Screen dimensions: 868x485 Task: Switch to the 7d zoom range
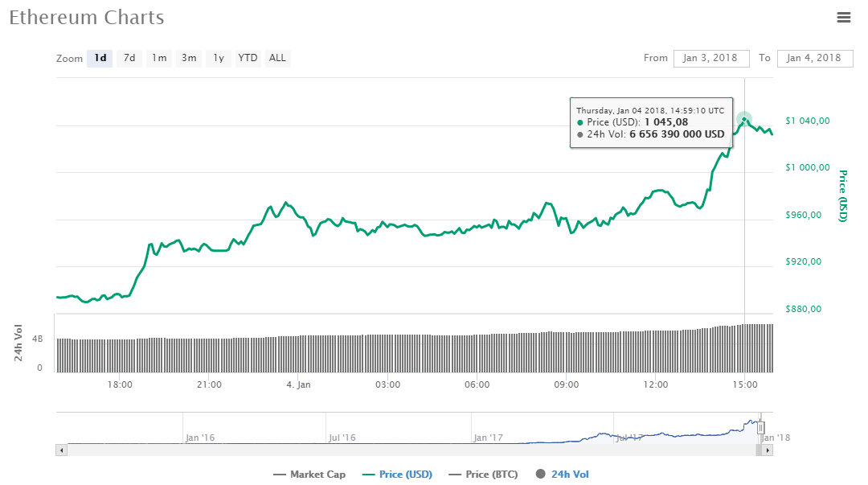coord(129,58)
